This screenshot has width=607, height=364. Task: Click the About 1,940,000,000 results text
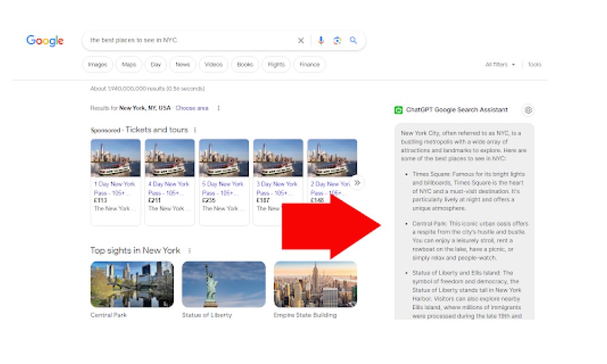148,89
